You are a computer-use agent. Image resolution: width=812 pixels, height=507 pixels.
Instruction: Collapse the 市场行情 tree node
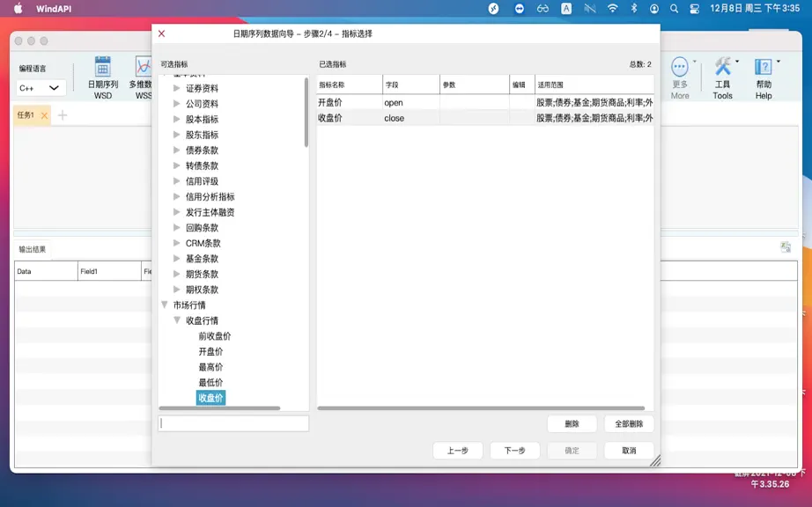pos(164,305)
